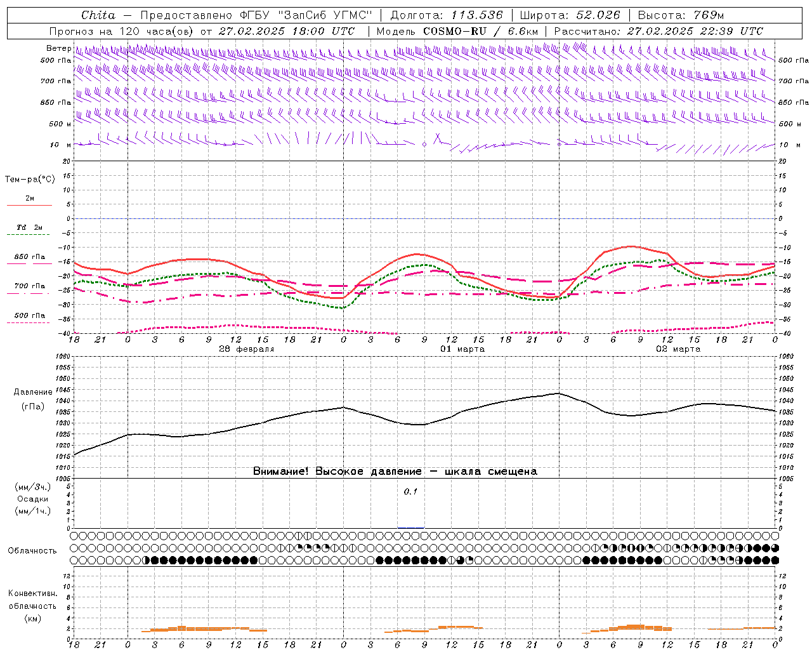The image size is (812, 650).
Task: Click the "Тем-ра(°C)" temperature axis label
Action: (x=30, y=180)
